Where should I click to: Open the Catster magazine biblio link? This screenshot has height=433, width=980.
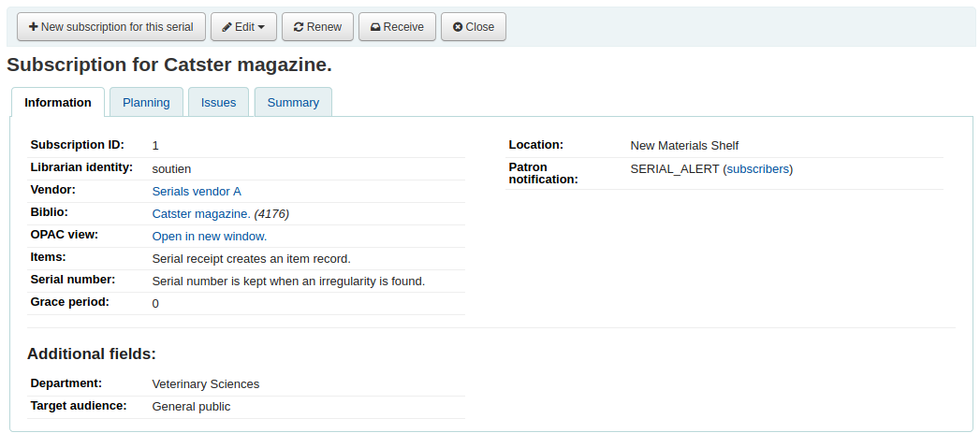click(201, 213)
